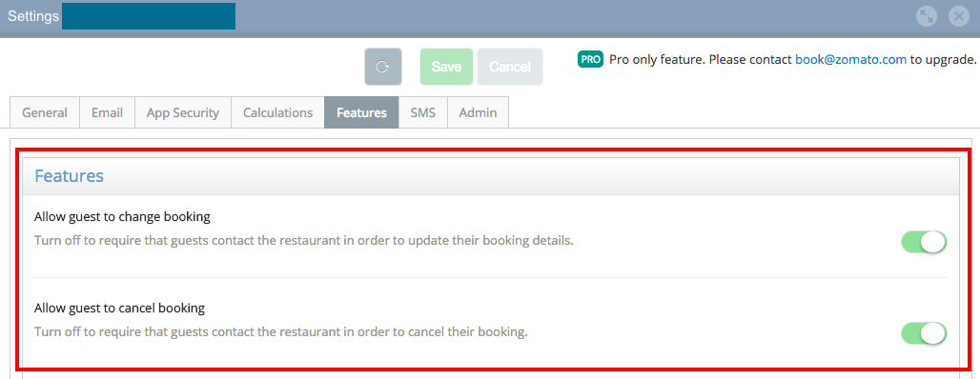This screenshot has height=379, width=980.
Task: Click the Cancel button
Action: (510, 67)
